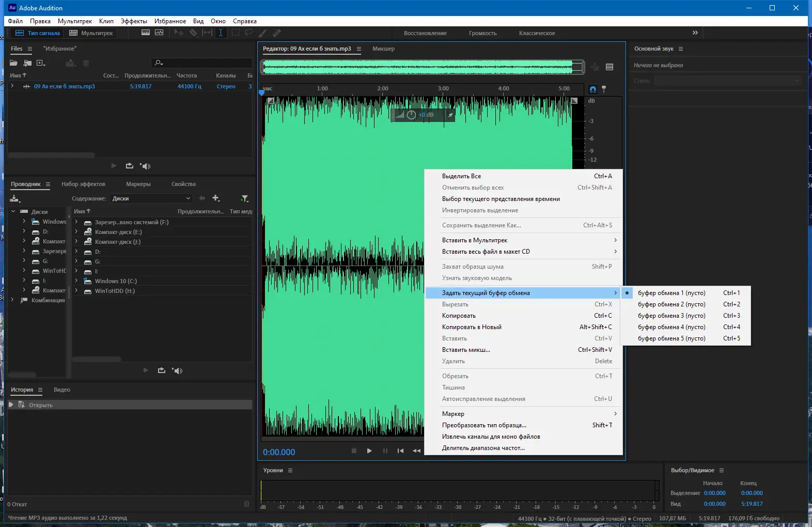
Task: Select the Громкость workspace
Action: pyautogui.click(x=482, y=33)
